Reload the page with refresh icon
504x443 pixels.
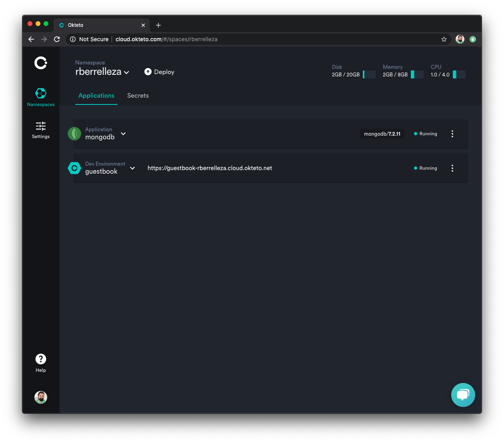[57, 39]
